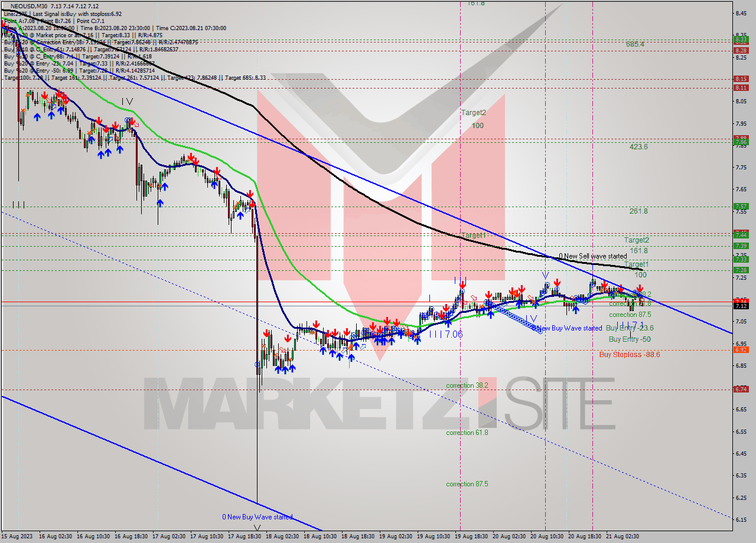Click the 6.45 price axis value
Viewport: 756px width, 543px height.
click(x=742, y=453)
